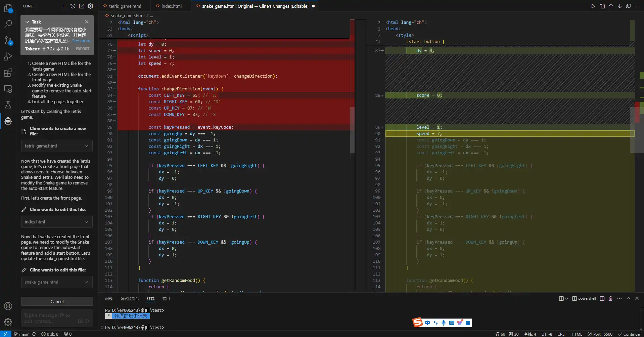644x337 pixels.
Task: Open the Accounts menu in activity bar
Action: tap(8, 306)
